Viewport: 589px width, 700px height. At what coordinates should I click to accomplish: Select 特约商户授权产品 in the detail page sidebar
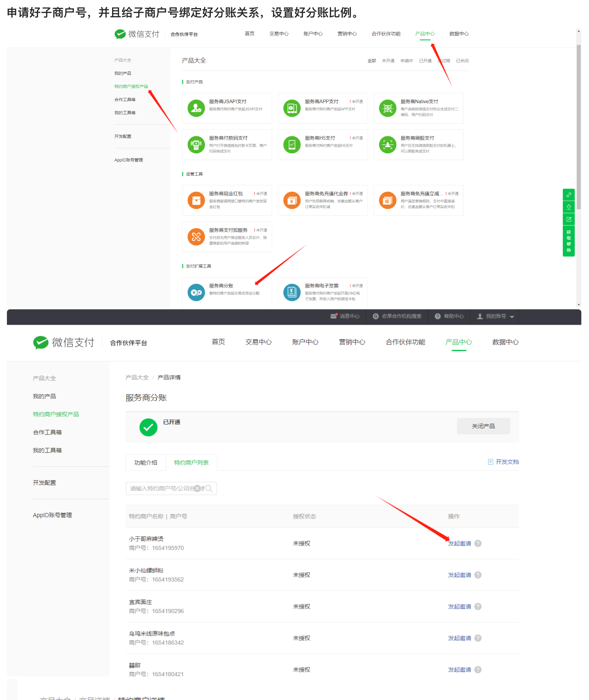coord(56,414)
